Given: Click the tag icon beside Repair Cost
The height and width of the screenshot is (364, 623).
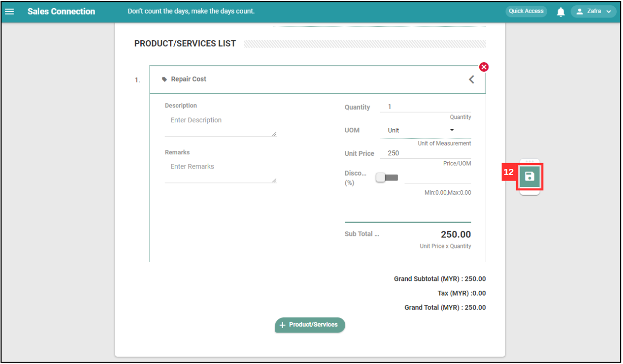Looking at the screenshot, I should coord(164,79).
